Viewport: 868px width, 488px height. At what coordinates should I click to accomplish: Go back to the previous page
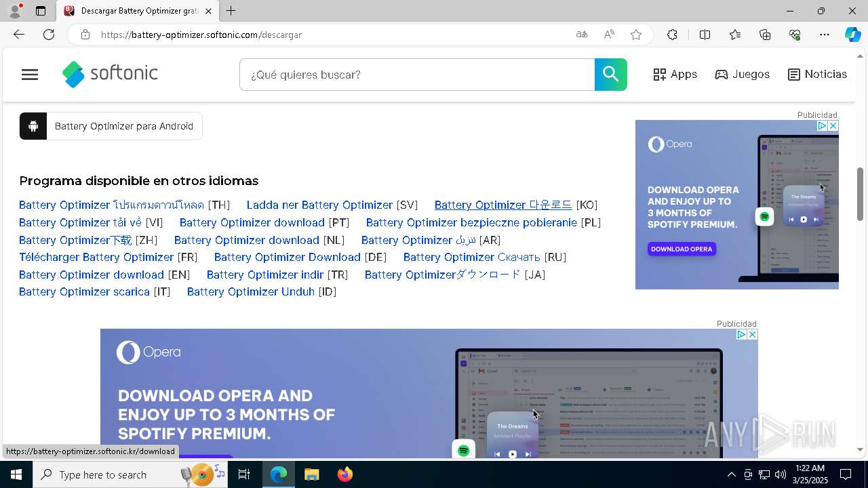[19, 35]
